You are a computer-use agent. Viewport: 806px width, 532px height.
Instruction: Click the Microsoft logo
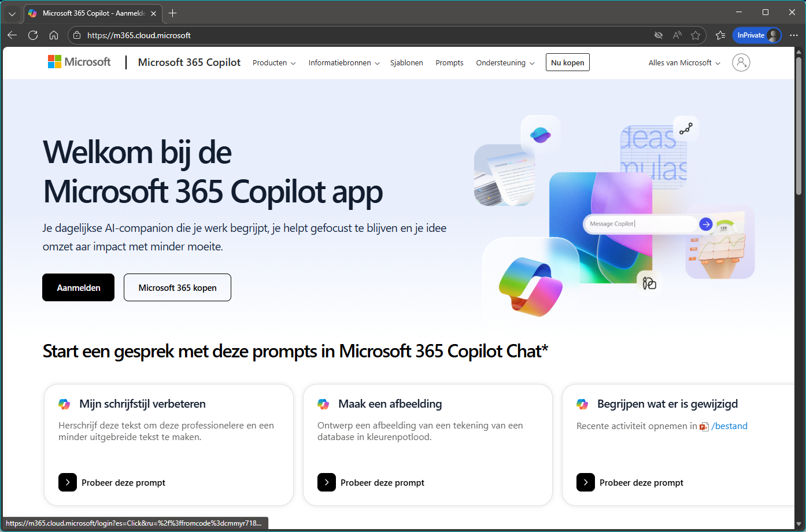pyautogui.click(x=79, y=62)
